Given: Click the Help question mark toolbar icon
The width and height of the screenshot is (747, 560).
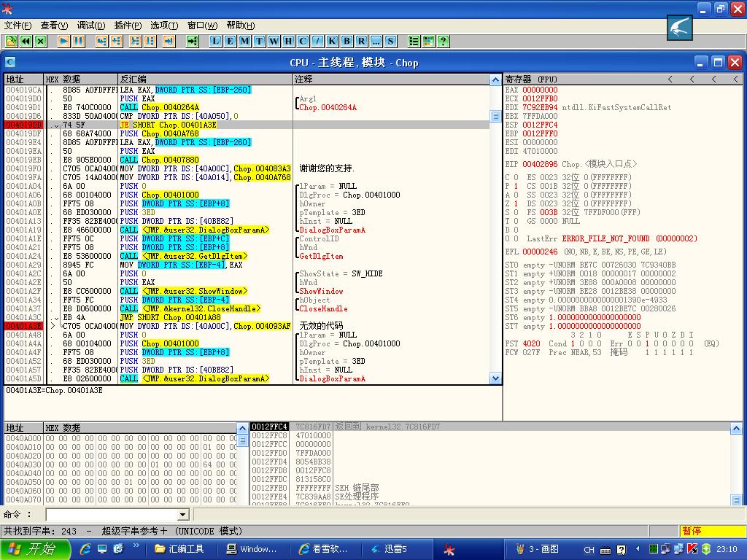Looking at the screenshot, I should (443, 41).
